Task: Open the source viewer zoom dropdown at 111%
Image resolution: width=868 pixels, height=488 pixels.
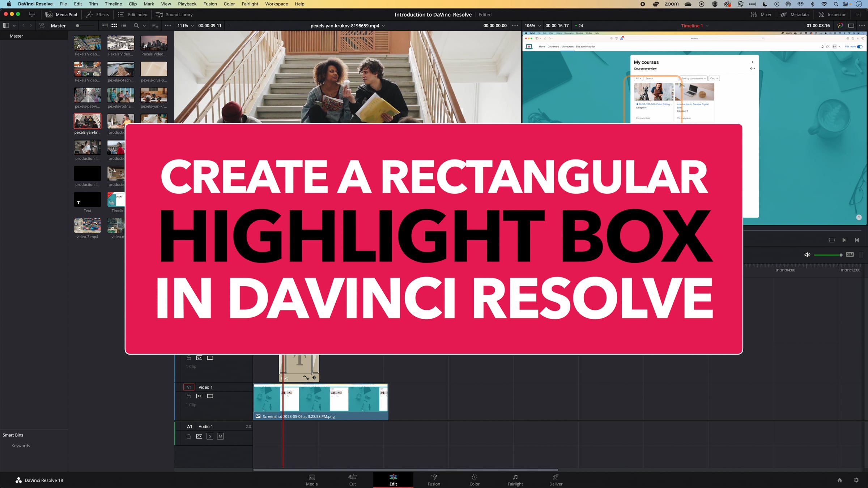Action: click(186, 26)
